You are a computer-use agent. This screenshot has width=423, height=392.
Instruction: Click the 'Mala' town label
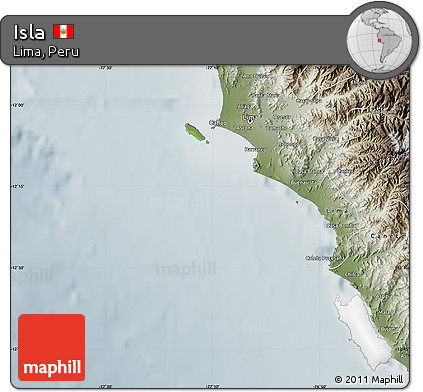click(384, 312)
